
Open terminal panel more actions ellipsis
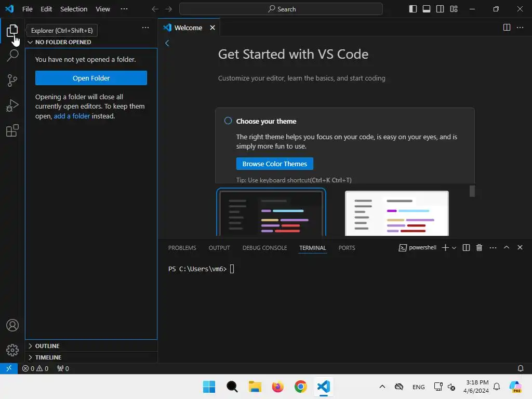493,248
